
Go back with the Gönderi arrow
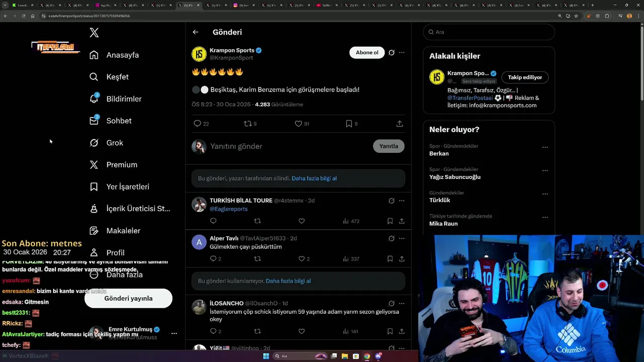point(196,32)
